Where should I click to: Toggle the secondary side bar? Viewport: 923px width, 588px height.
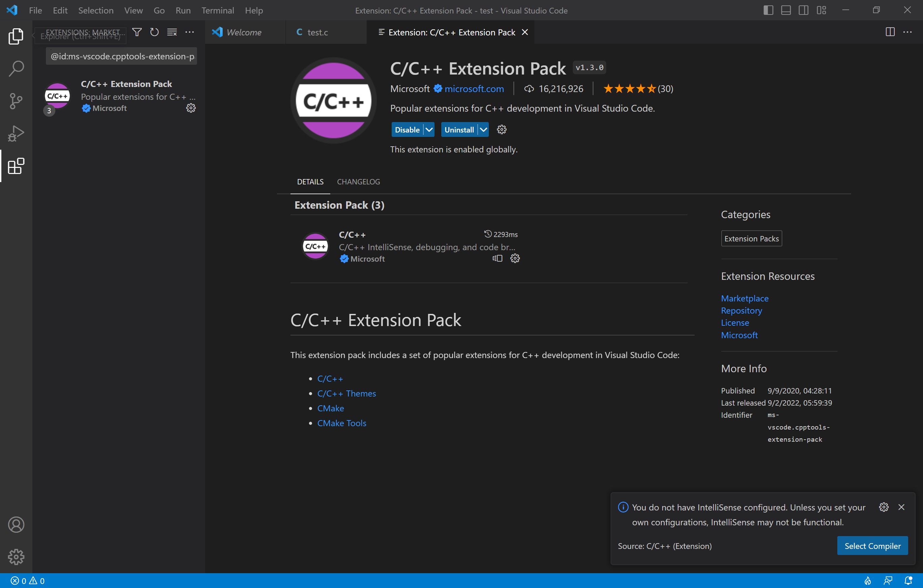804,10
